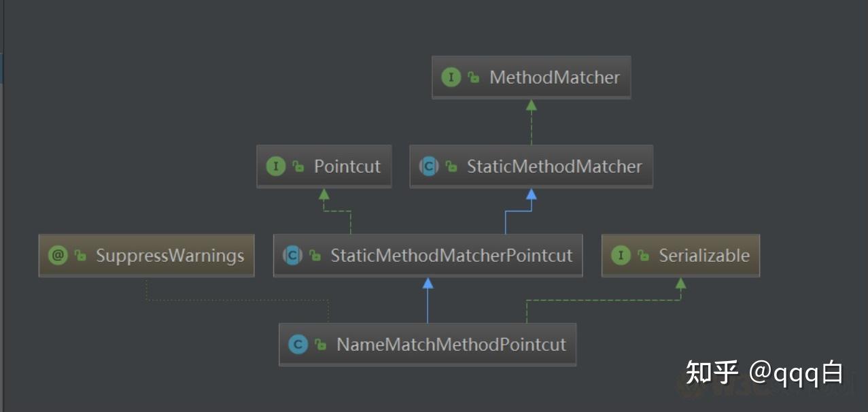Screen dimensions: 868x412
Task: Select the Pointcut interface label
Action: click(x=347, y=167)
